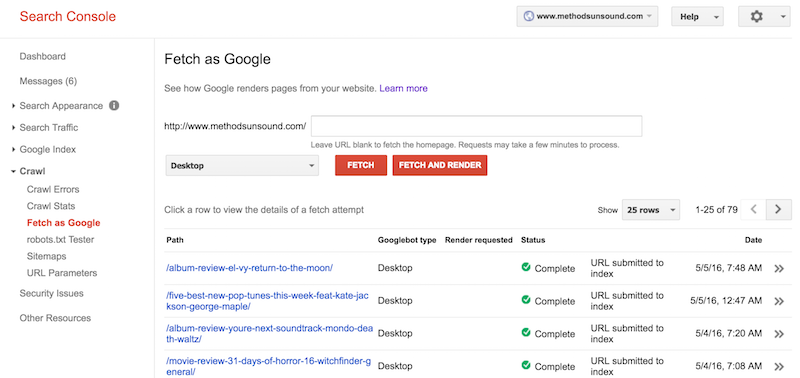Open robots.txt Tester page
Image resolution: width=800 pixels, height=378 pixels.
[x=60, y=239]
